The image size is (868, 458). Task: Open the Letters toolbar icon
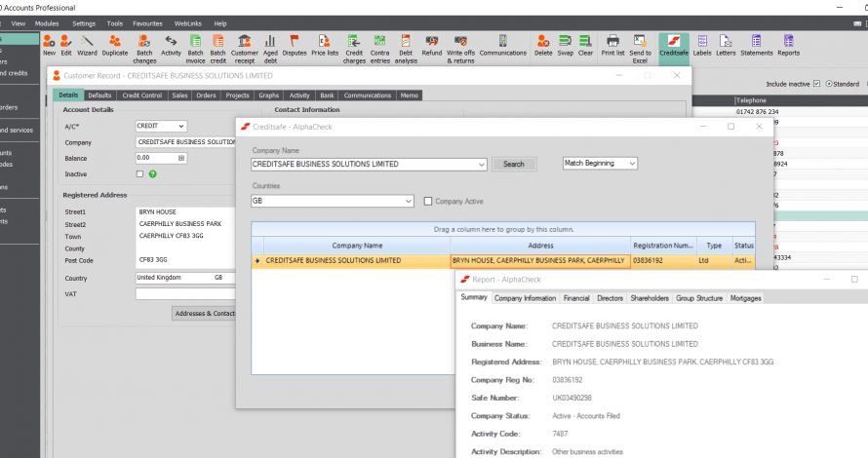(726, 45)
